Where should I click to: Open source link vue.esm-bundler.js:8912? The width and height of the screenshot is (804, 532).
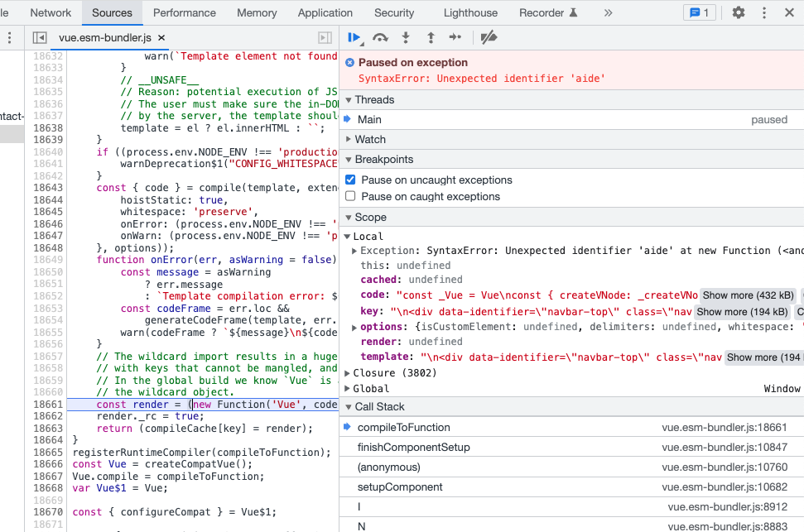coord(727,507)
